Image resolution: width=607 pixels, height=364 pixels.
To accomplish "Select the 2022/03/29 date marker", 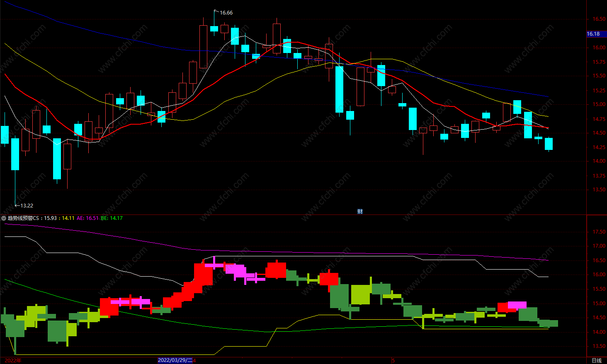I will 175,360.
